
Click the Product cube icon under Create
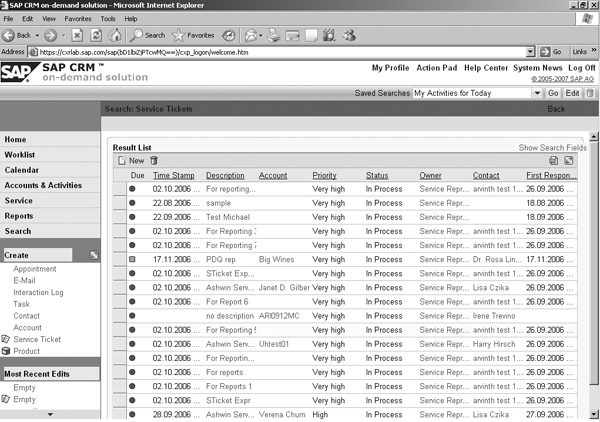tap(6, 352)
